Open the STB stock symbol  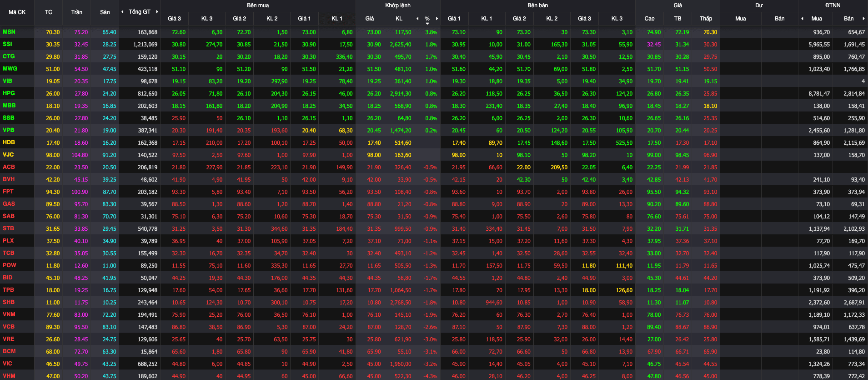click(8, 228)
